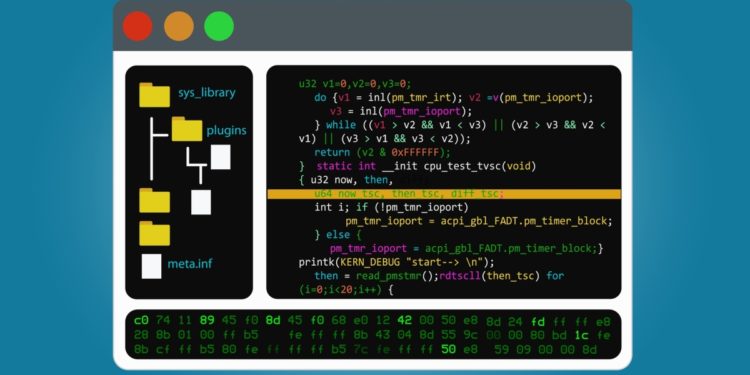
Task: Click the hex byte 'cf' in the hex panel
Action: 163,349
